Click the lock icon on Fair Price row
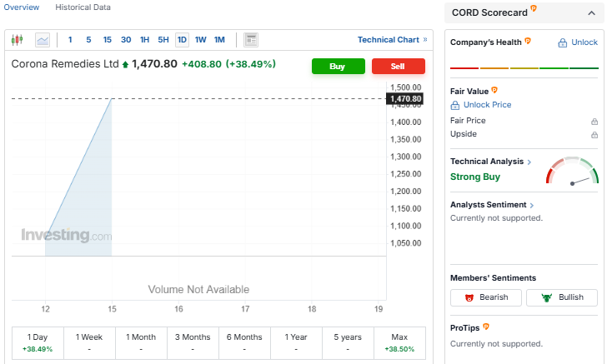Screen dimensions: 612x364 [594, 122]
